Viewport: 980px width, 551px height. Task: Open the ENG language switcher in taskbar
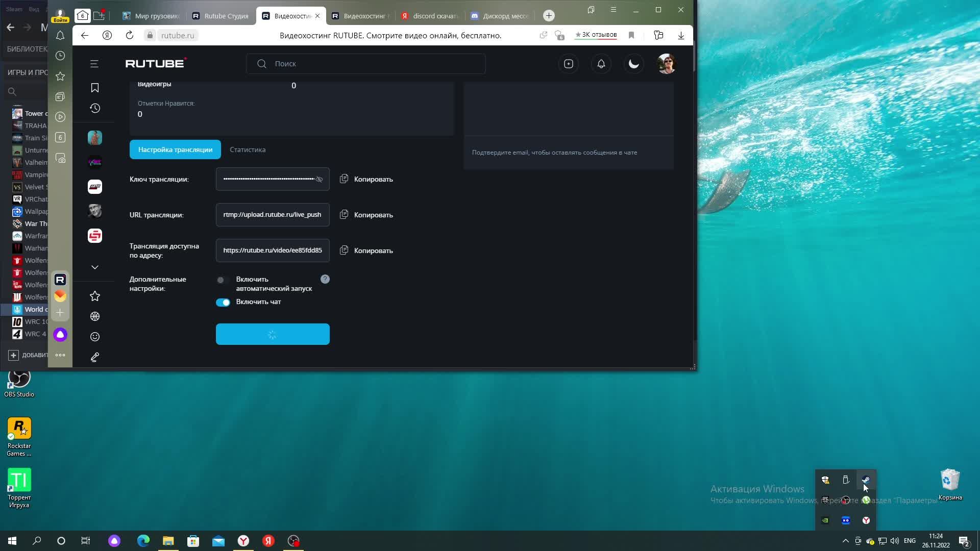tap(910, 541)
